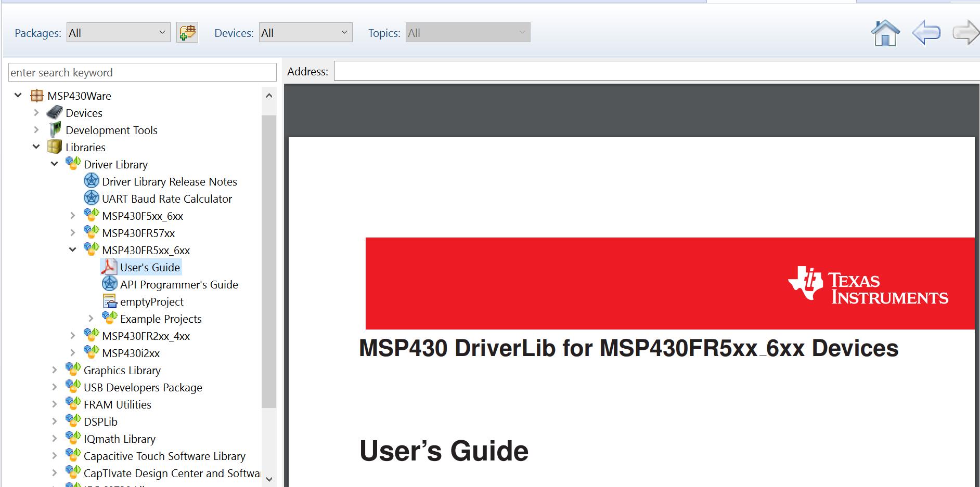Expand the MSP430FR57xx node
The height and width of the screenshot is (487, 980).
click(73, 233)
